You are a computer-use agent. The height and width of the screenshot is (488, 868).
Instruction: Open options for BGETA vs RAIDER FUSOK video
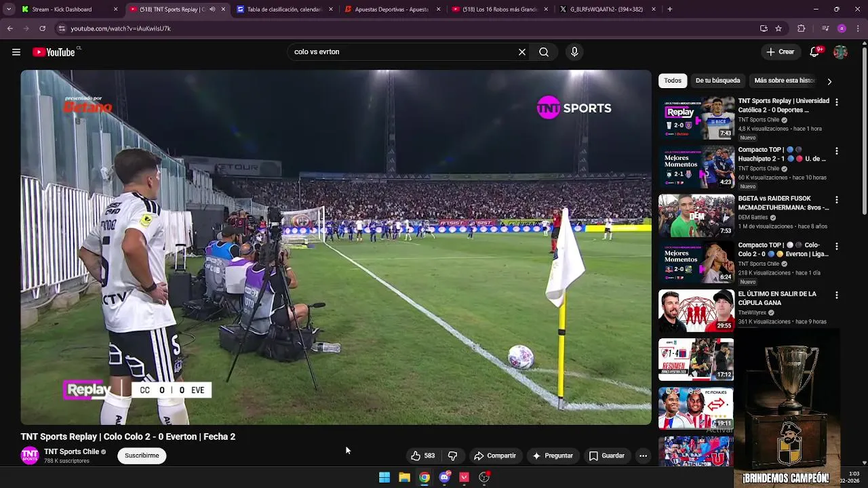click(x=836, y=200)
